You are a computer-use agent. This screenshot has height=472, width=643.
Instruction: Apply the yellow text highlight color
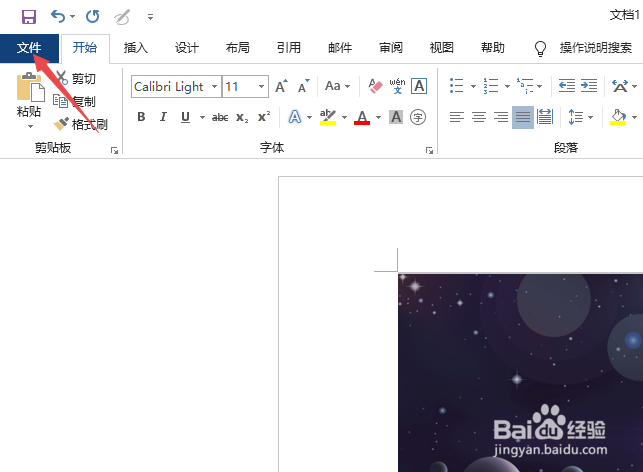(328, 117)
